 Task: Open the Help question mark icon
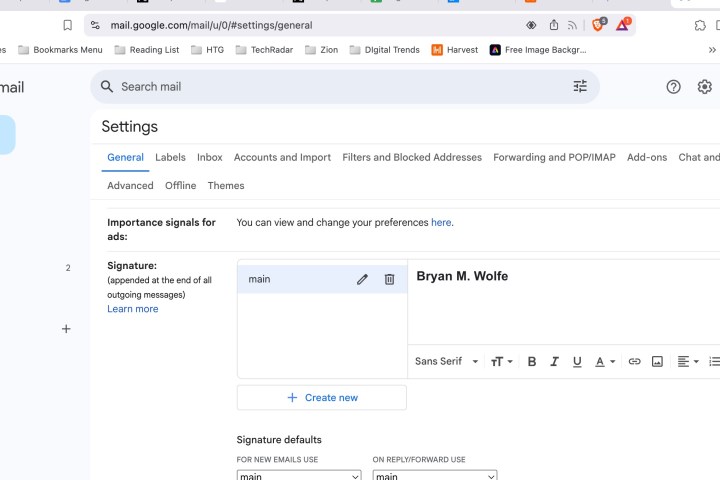point(673,87)
